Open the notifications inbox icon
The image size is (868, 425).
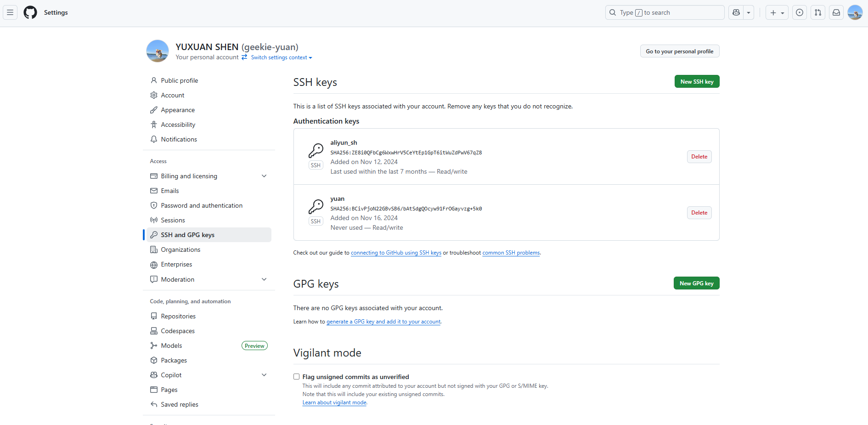click(836, 12)
